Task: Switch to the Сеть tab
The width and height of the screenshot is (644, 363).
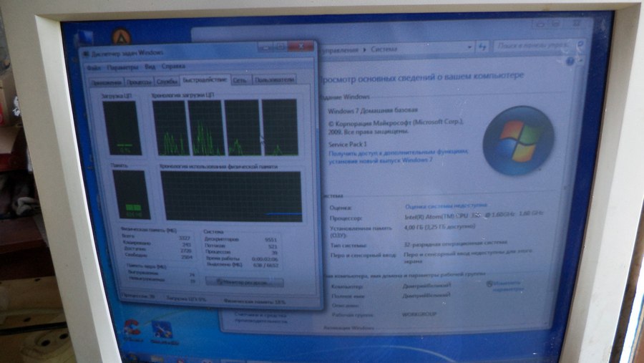Action: point(240,80)
